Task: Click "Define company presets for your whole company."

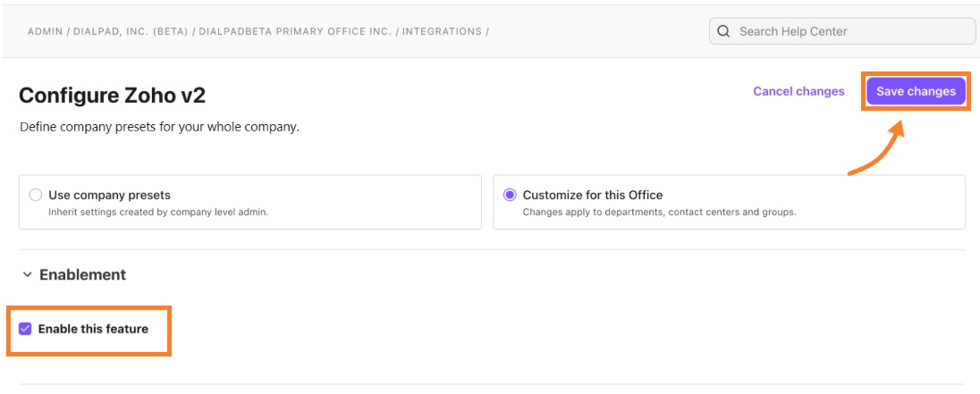Action: 160,127
